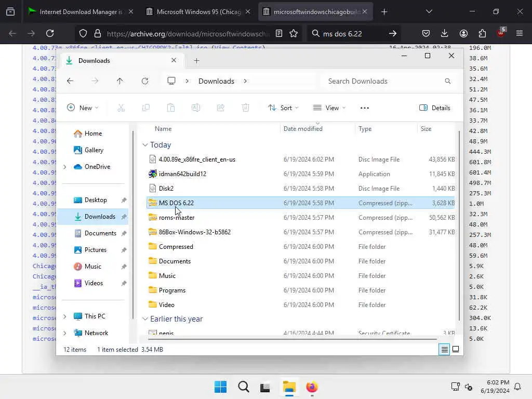The height and width of the screenshot is (399, 532).
Task: Bookmark this page with the star icon
Action: click(294, 33)
